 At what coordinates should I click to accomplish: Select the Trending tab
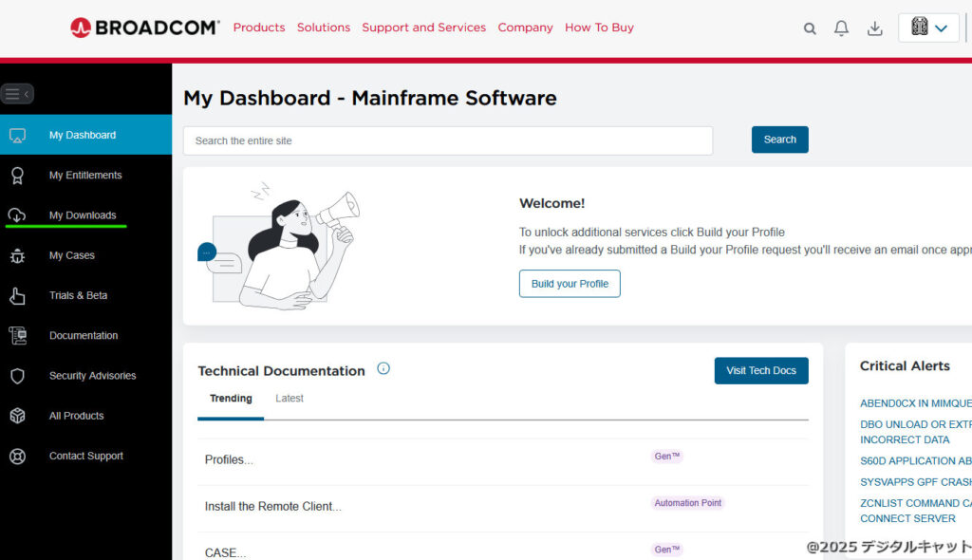click(231, 399)
